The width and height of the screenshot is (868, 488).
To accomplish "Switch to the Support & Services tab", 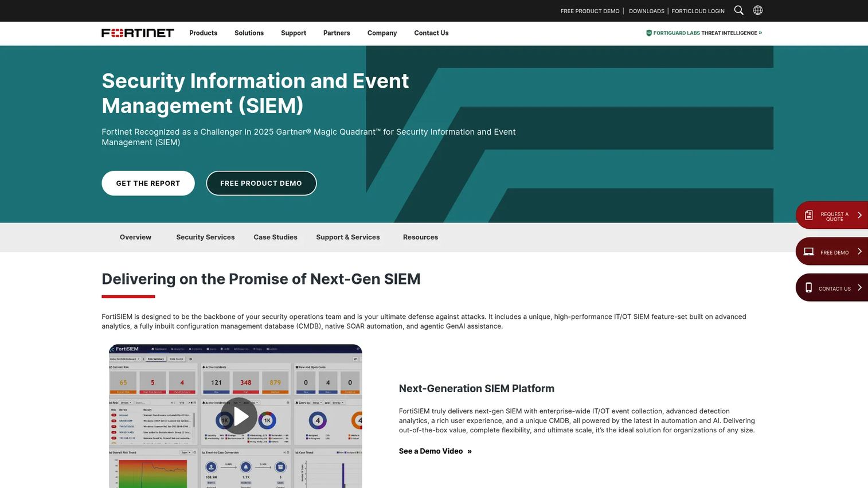I will coord(348,237).
